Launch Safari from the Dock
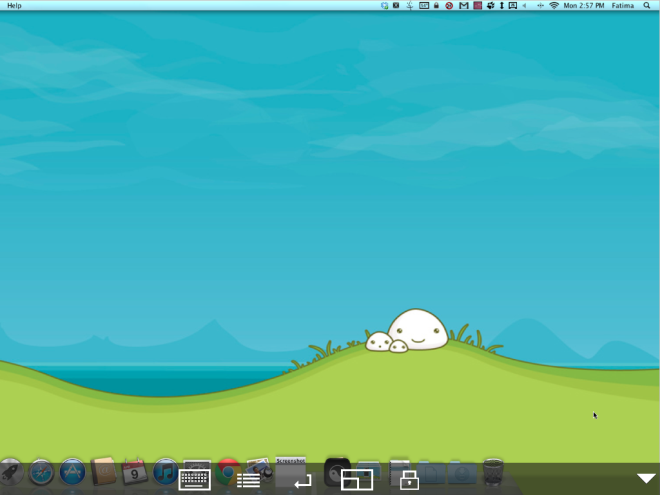 [x=41, y=472]
